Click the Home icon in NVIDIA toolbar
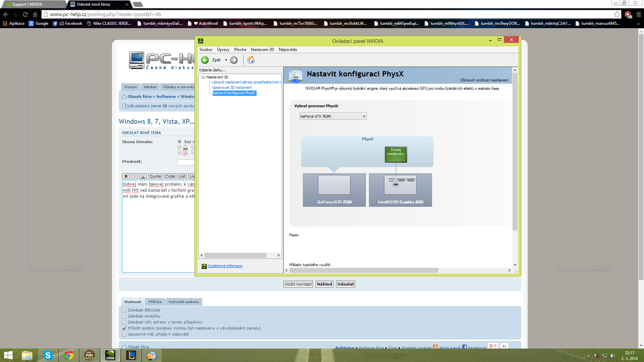Screen dimensions: 644x362 pos(251,60)
